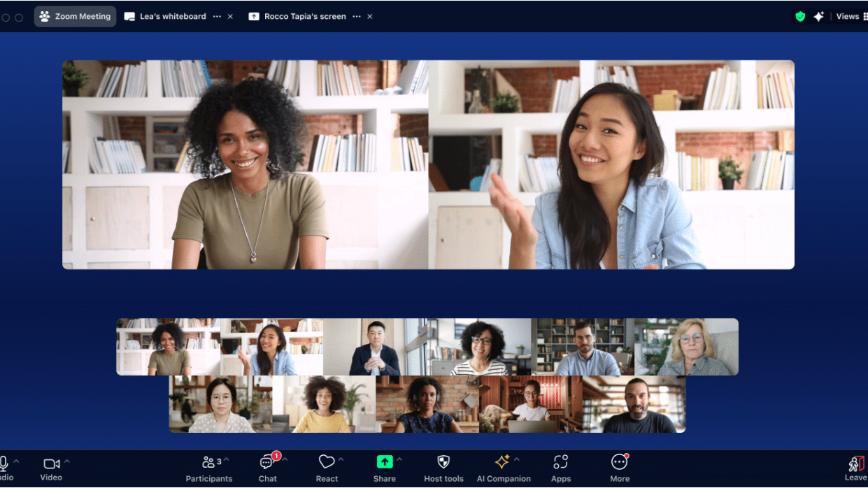The image size is (868, 488).
Task: Click the green encryption shield icon
Action: [x=800, y=16]
